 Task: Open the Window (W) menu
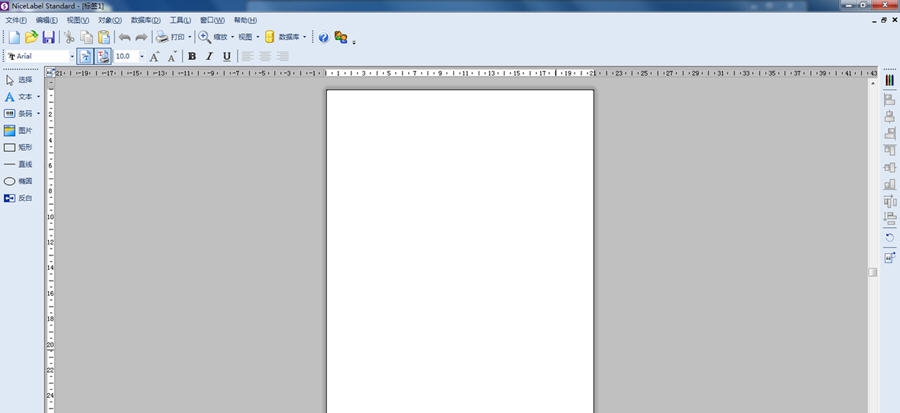(x=212, y=20)
